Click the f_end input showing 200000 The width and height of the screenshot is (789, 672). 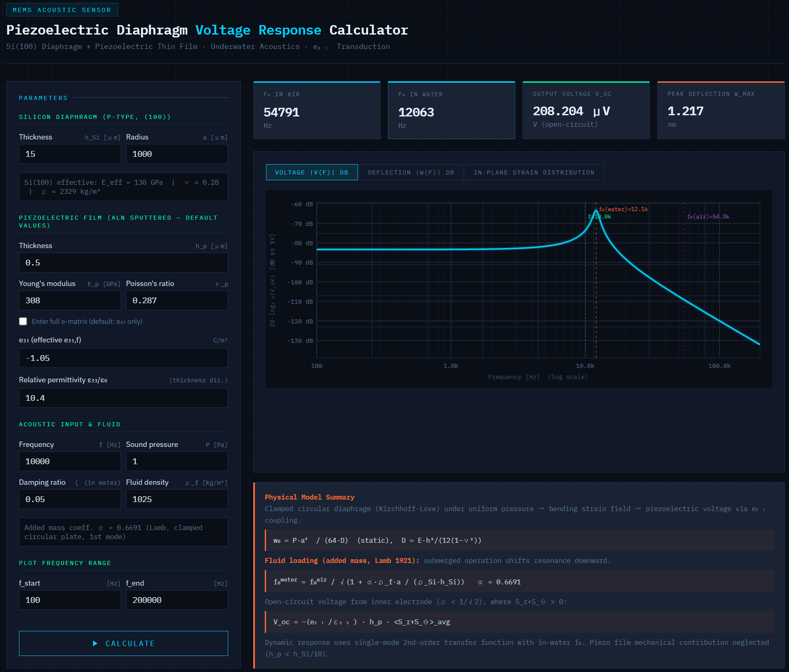(177, 600)
